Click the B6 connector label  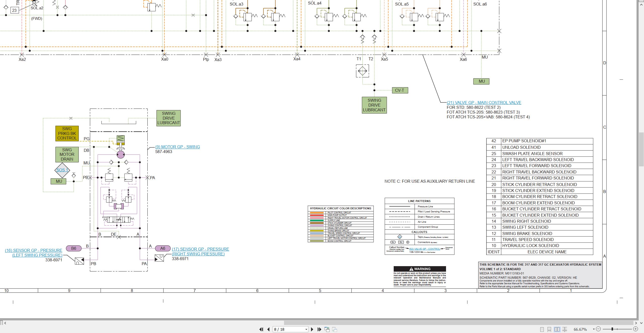coord(74,248)
